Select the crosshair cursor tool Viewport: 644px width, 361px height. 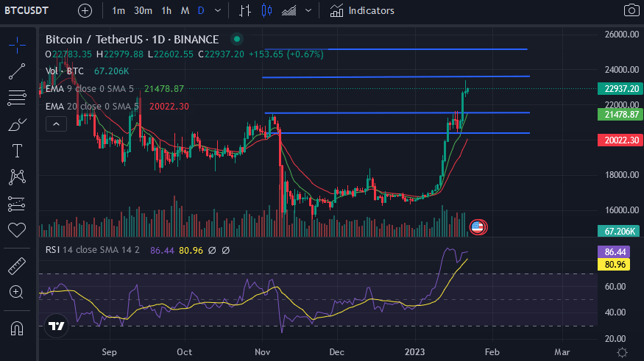17,45
